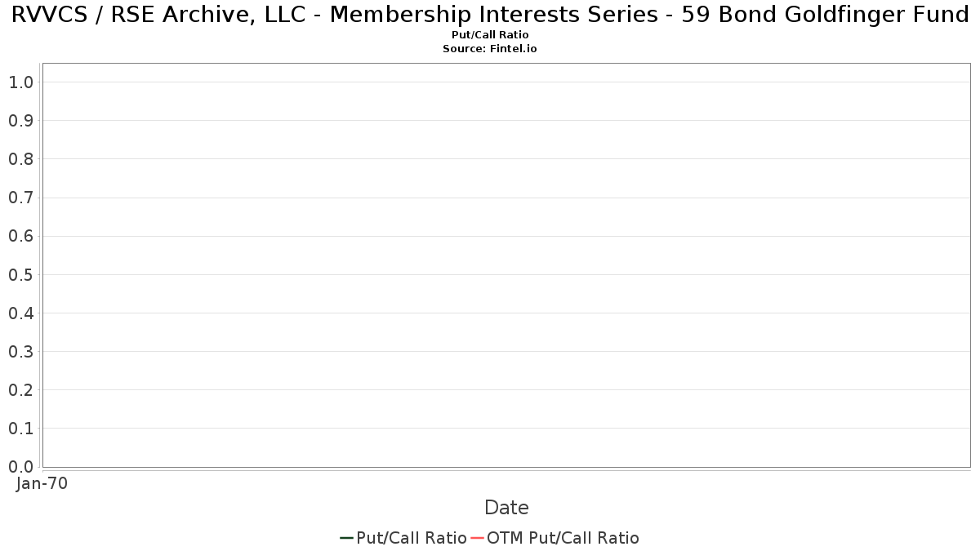Toggle the OTM Put/Call Ratio legend entry
This screenshot has width=980, height=551.
tap(563, 538)
